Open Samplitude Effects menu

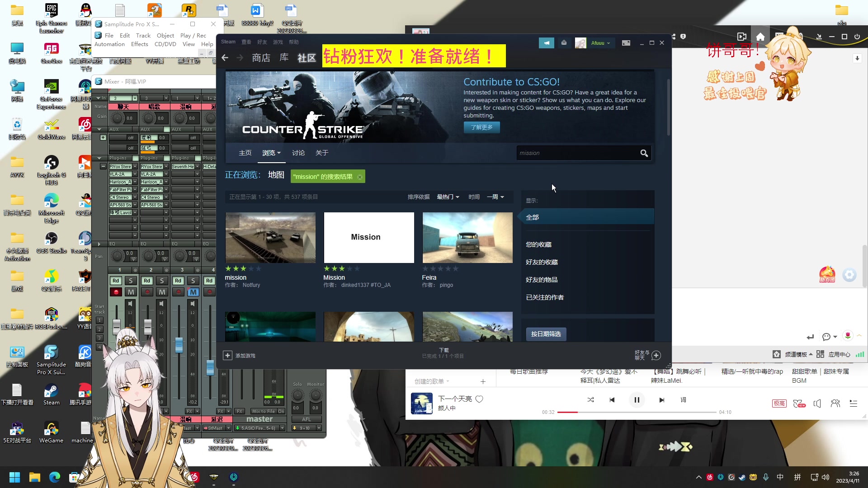140,44
